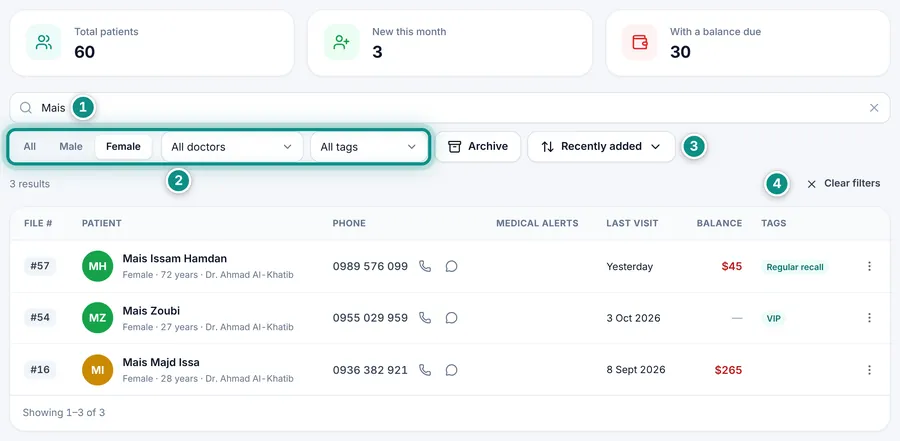Click the search field containing Mais

[450, 108]
